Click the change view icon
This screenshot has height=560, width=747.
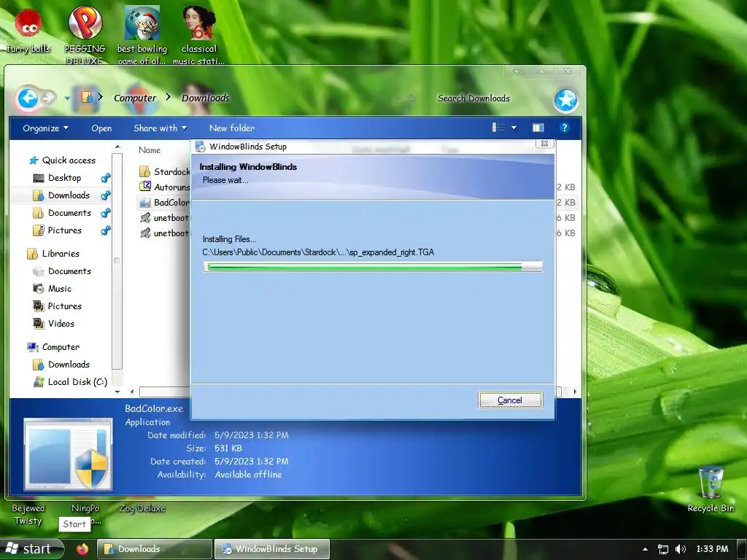coord(498,128)
